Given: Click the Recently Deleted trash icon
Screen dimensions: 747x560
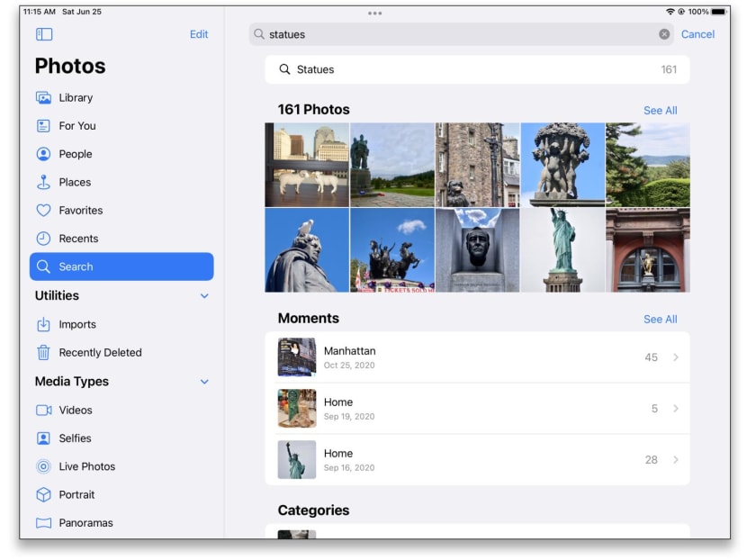Looking at the screenshot, I should click(43, 353).
